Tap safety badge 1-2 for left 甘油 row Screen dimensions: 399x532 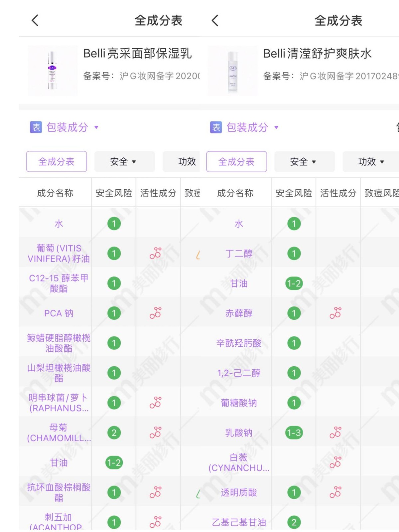114,462
